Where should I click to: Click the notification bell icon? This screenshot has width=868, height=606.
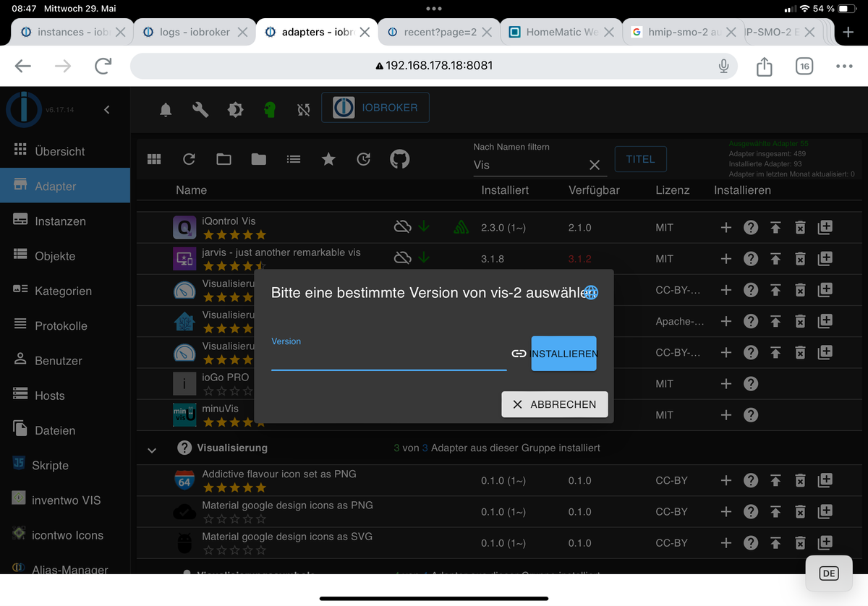click(x=166, y=109)
